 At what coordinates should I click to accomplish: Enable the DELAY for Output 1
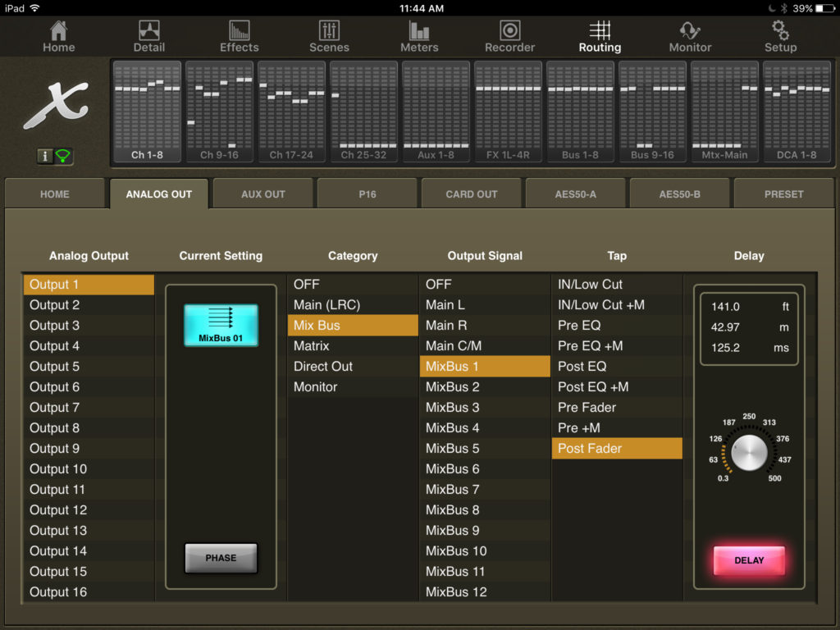click(747, 560)
